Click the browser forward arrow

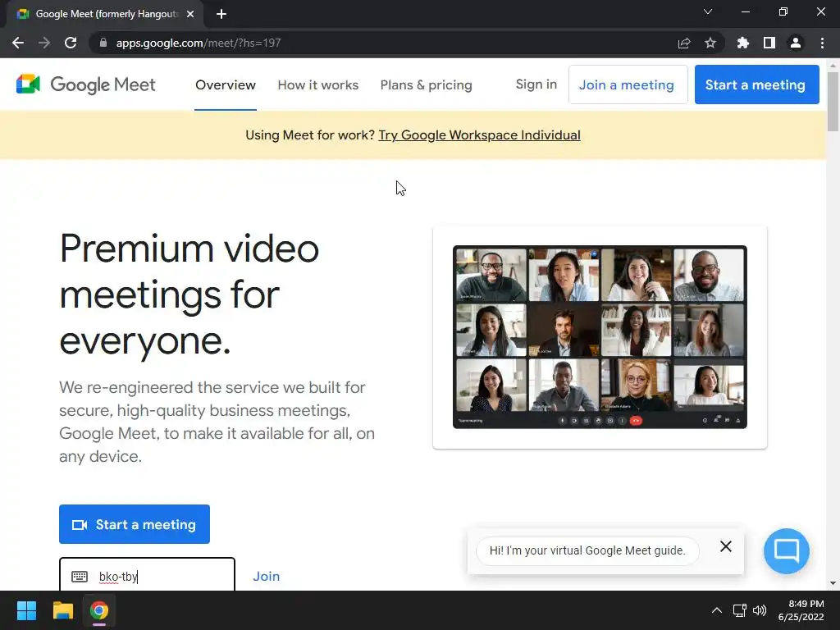tap(44, 43)
